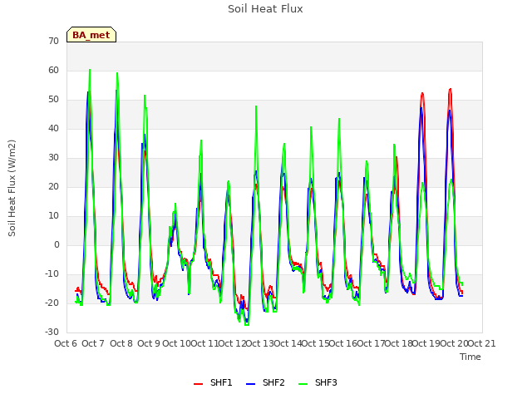This screenshot has height=399, width=532.
Task: Click the 30 value on the y-axis
Action: (x=53, y=157)
